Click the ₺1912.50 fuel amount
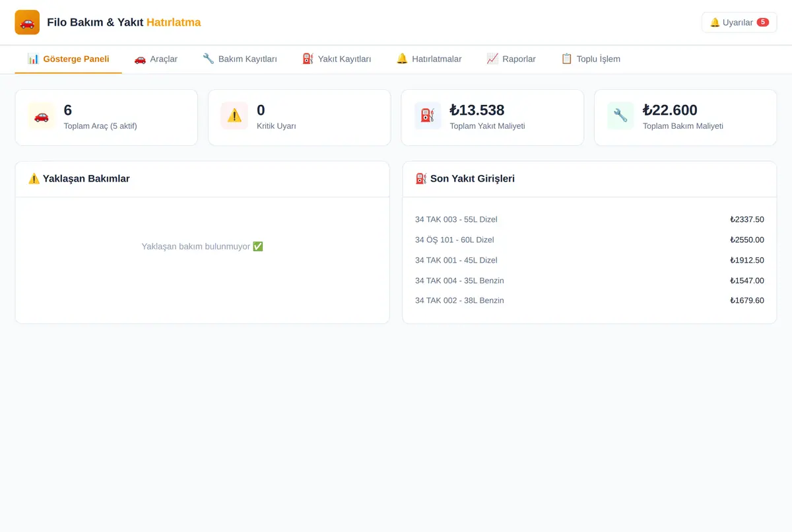 tap(747, 260)
